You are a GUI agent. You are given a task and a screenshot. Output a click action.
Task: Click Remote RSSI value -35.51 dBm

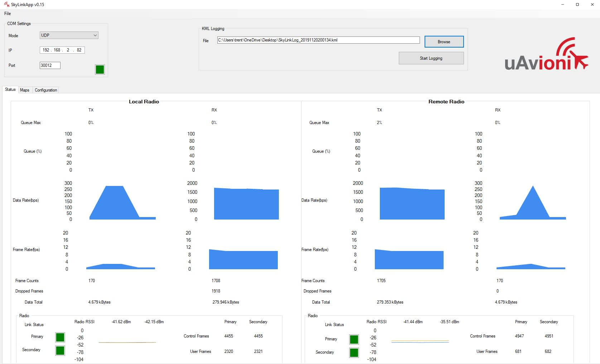tap(450, 322)
